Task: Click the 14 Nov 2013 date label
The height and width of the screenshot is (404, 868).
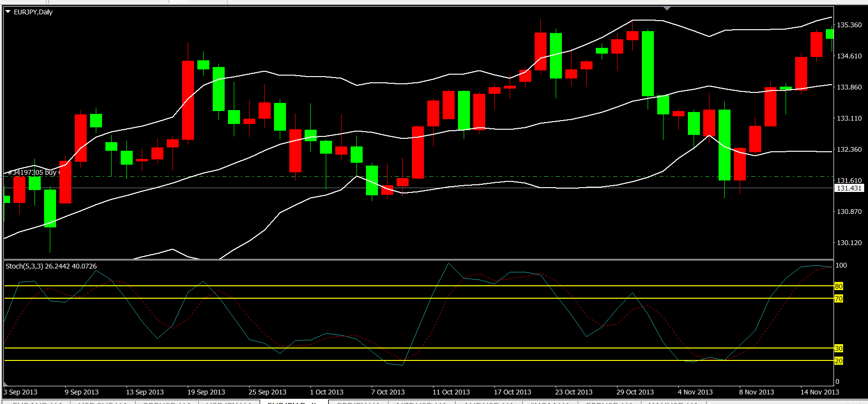Action: 820,392
